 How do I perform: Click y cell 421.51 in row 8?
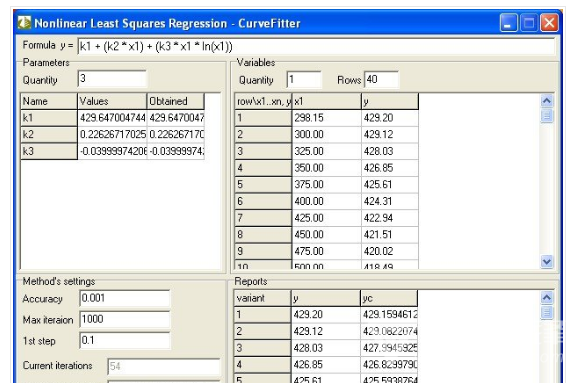390,235
